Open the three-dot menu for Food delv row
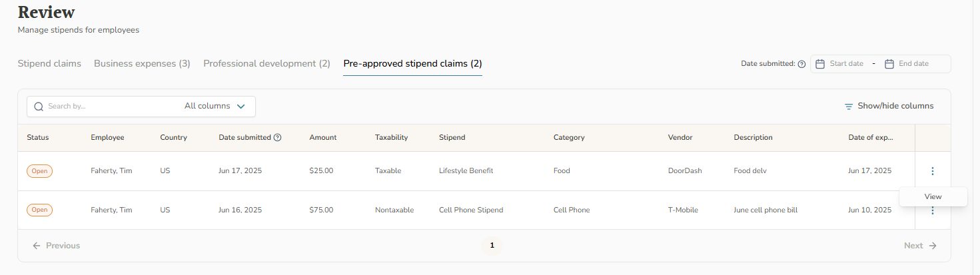Image resolution: width=980 pixels, height=275 pixels. click(x=932, y=171)
